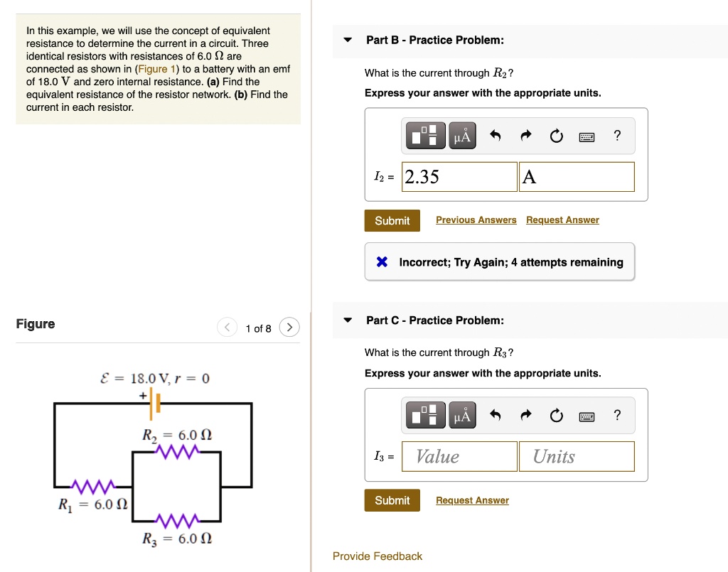Open the Provide Feedback link
728x572 pixels.
(x=378, y=556)
